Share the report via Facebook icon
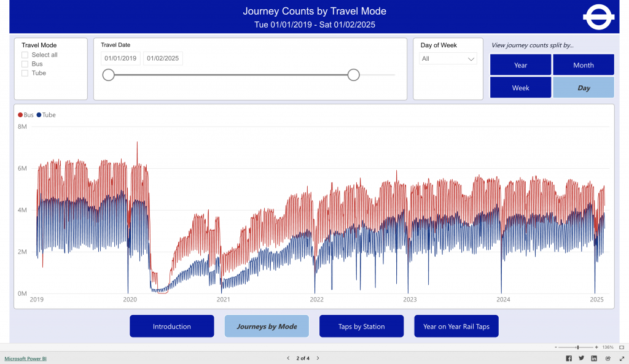 [568, 358]
